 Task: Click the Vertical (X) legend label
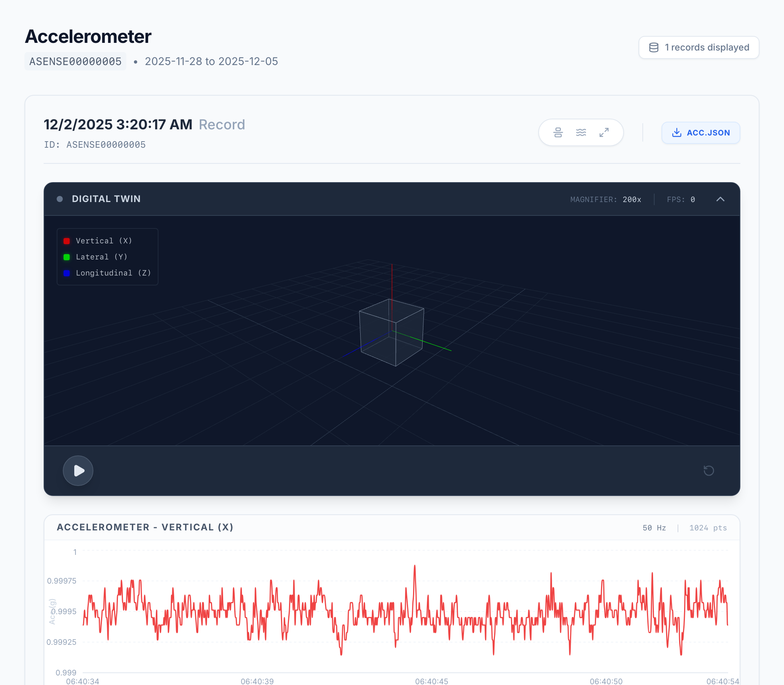coord(104,241)
